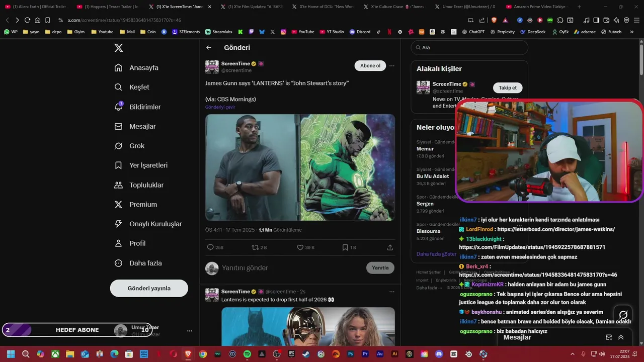Open the Bissouma trending topic
The height and width of the screenshot is (362, 644).
429,231
